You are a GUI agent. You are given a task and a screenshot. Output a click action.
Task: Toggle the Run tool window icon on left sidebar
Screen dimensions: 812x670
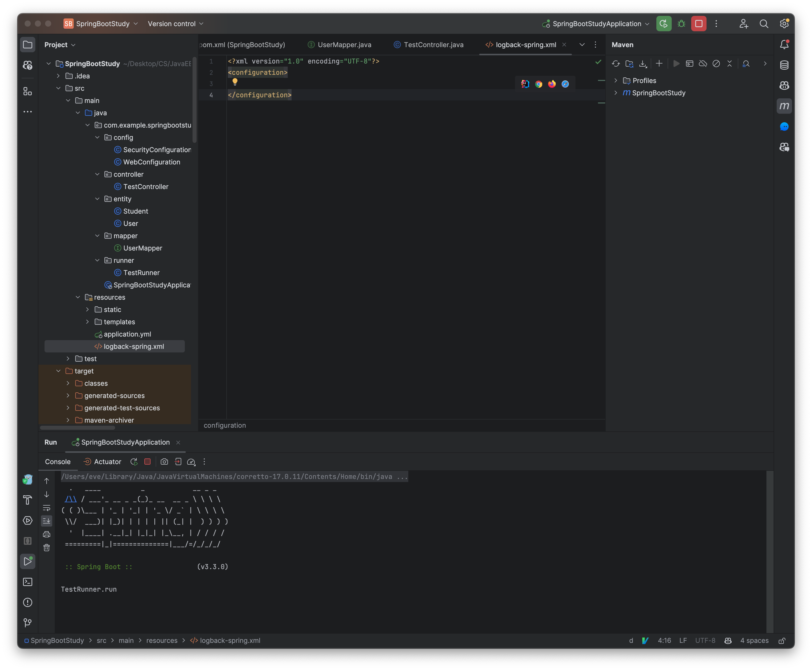pos(27,561)
